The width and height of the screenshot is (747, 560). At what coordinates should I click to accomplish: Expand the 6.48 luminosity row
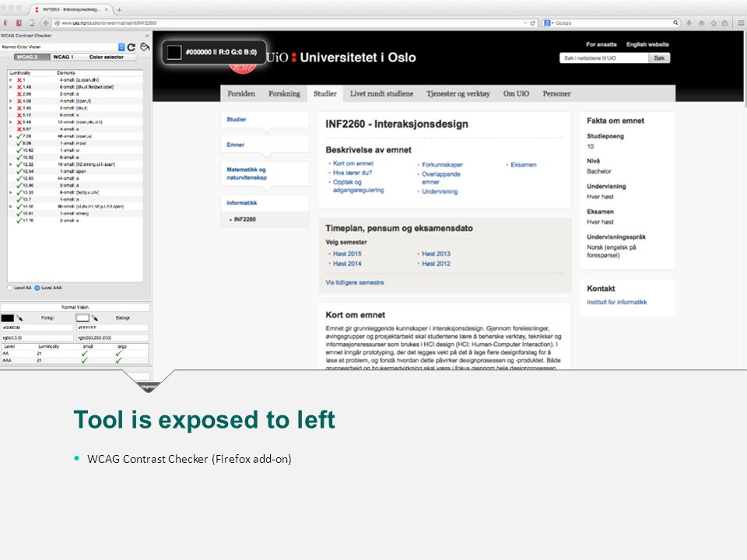(x=11, y=122)
